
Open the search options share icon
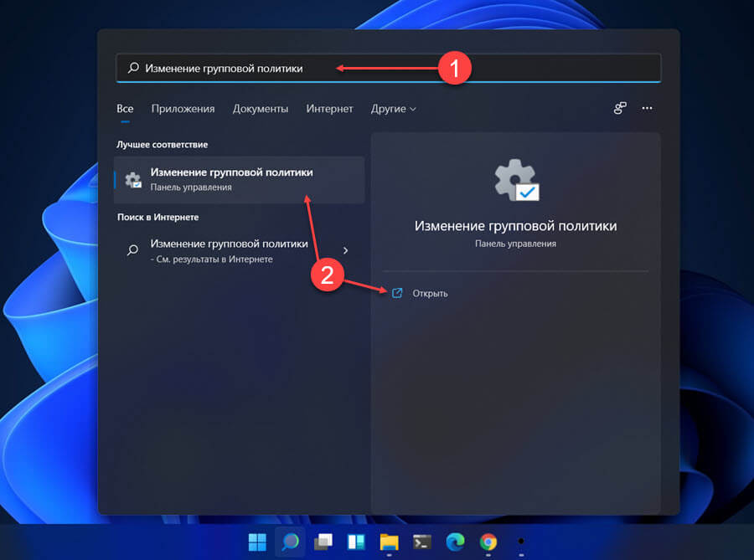[620, 108]
